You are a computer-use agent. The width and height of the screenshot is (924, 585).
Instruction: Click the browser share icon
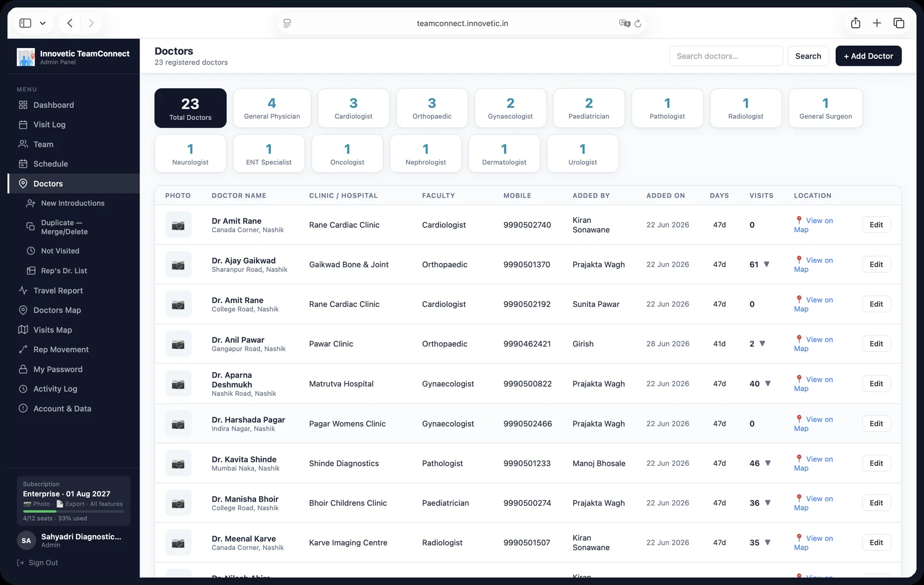(x=856, y=23)
